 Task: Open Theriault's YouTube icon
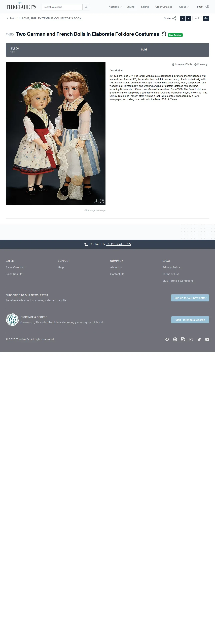pos(207,340)
